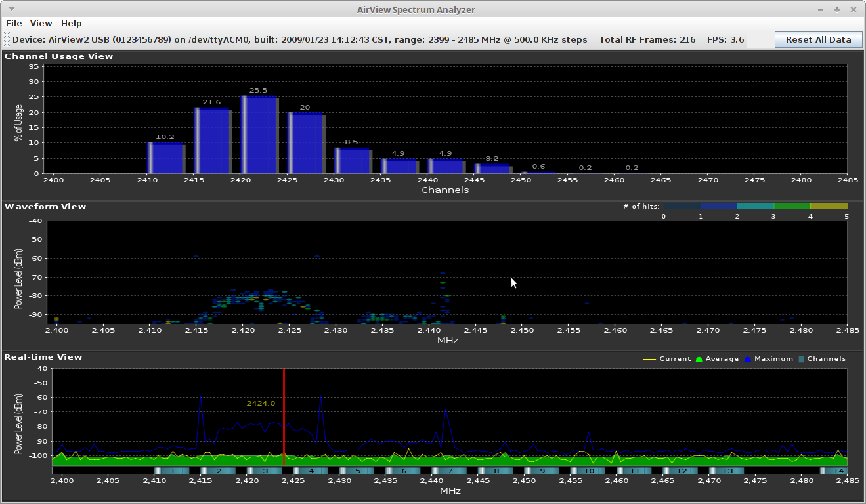Select the 8.5% usage bar
The height and width of the screenshot is (504, 866).
point(353,161)
